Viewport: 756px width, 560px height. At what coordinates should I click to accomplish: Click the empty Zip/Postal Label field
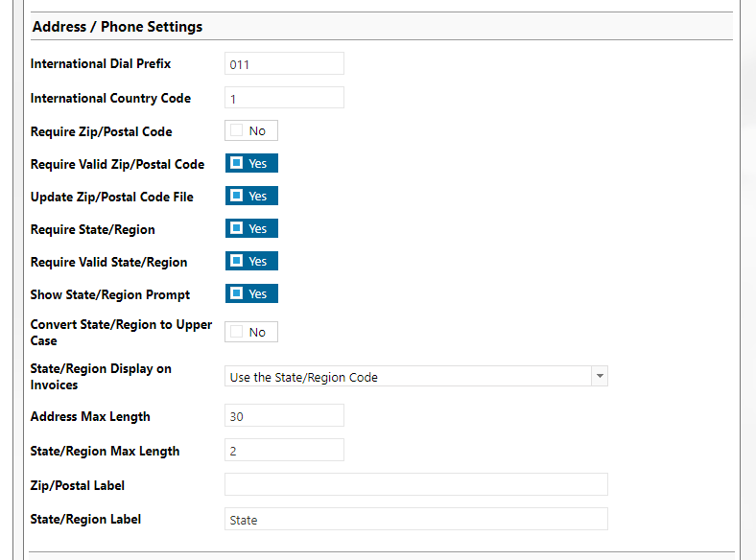[x=415, y=484]
